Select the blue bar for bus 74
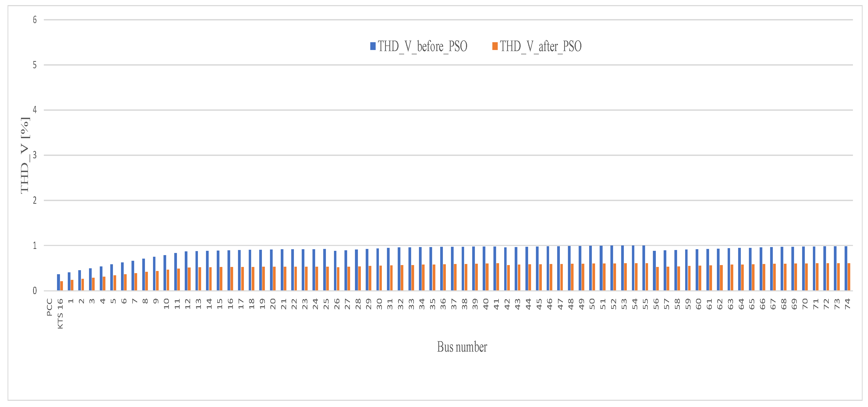This screenshot has width=868, height=407. (x=846, y=269)
